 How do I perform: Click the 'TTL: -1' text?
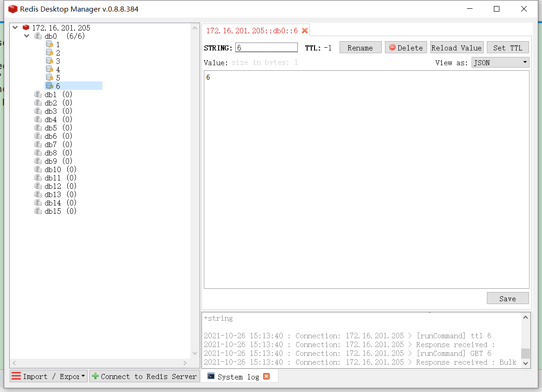pos(318,48)
